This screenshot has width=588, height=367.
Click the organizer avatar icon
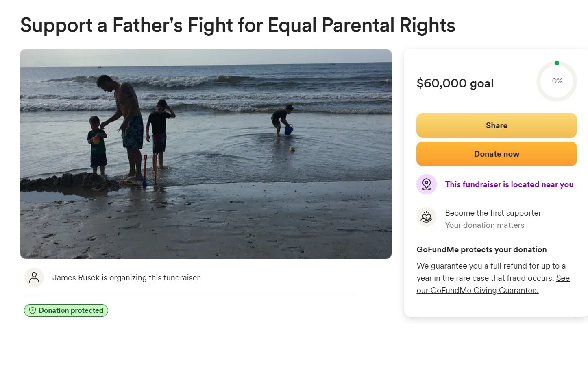click(x=34, y=277)
